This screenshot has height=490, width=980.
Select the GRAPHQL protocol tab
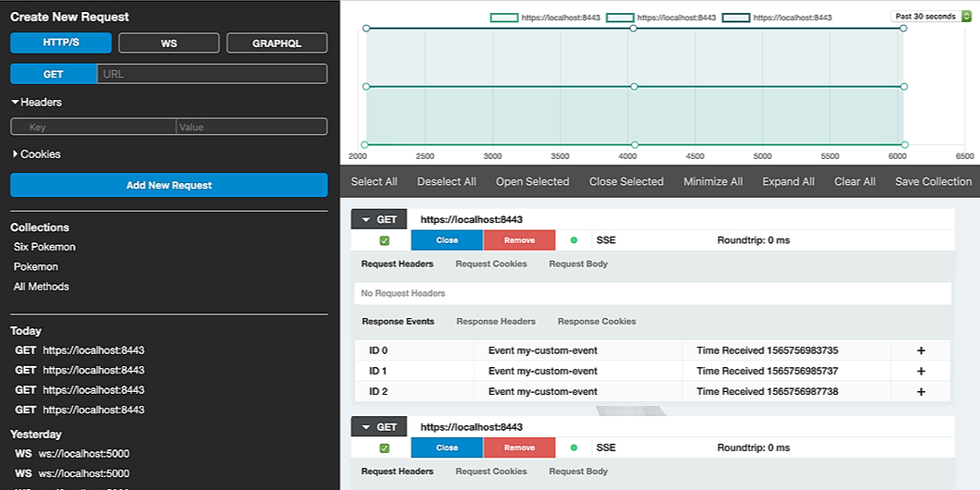(277, 43)
